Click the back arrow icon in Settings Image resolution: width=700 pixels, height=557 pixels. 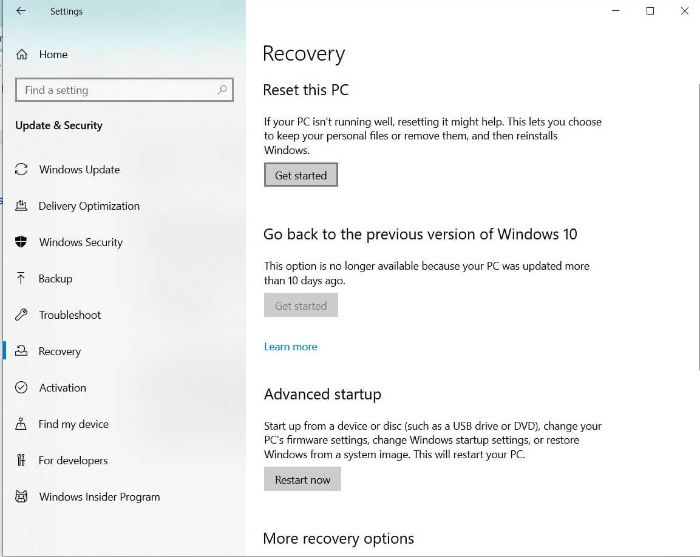(x=22, y=12)
